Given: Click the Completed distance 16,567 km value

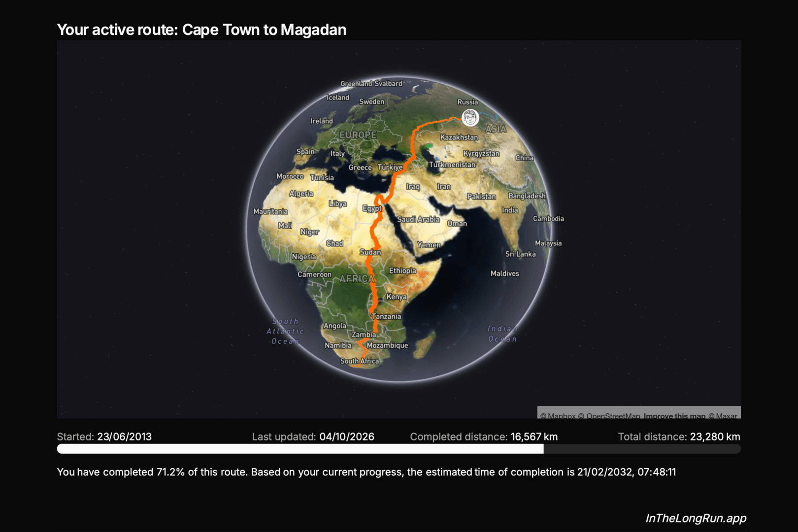Looking at the screenshot, I should [x=534, y=436].
